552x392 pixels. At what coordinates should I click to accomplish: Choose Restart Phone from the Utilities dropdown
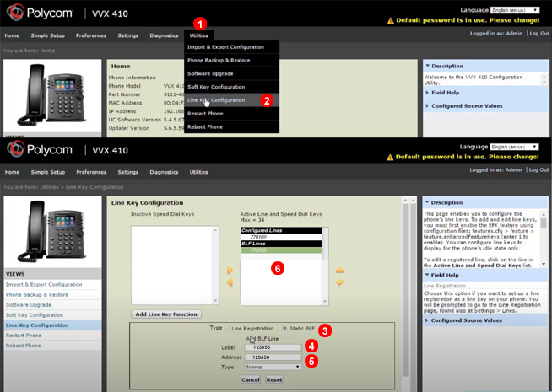(x=231, y=114)
